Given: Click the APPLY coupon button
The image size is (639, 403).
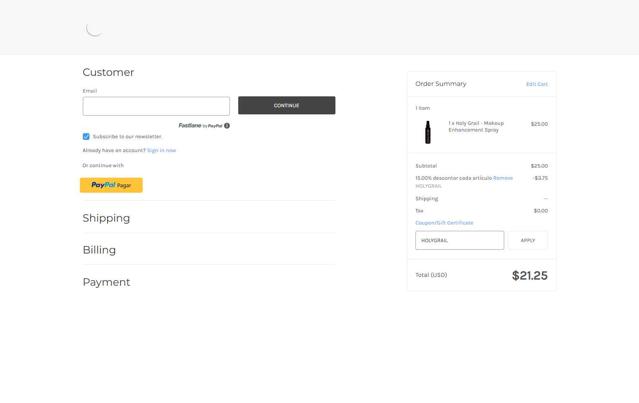Looking at the screenshot, I should pos(528,240).
